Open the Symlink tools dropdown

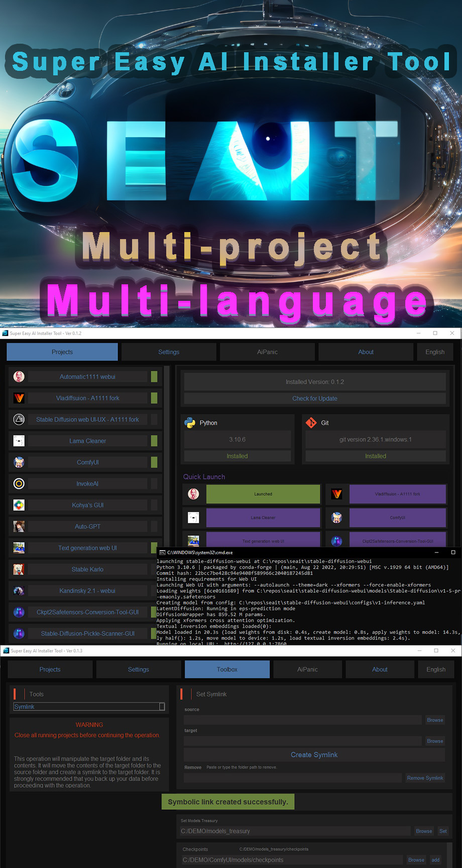pos(89,707)
